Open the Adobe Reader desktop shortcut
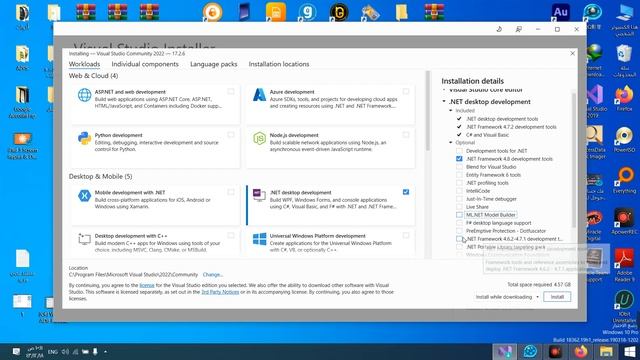 [x=624, y=264]
